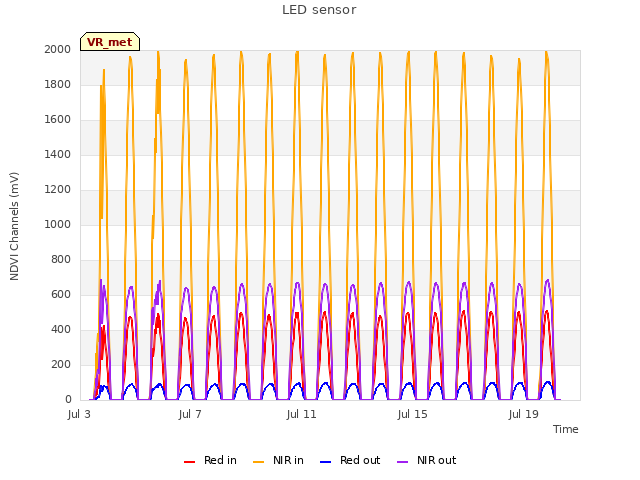
Task: Click the Jul 11 x-axis tick label
Action: (x=302, y=414)
